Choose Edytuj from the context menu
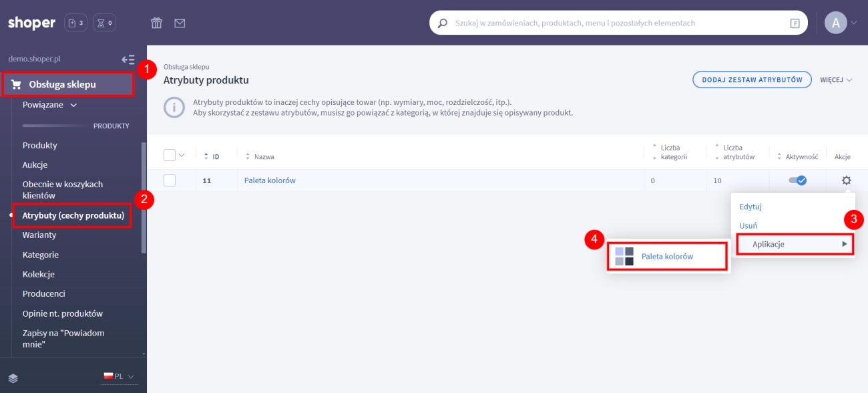The height and width of the screenshot is (393, 868). coord(750,207)
